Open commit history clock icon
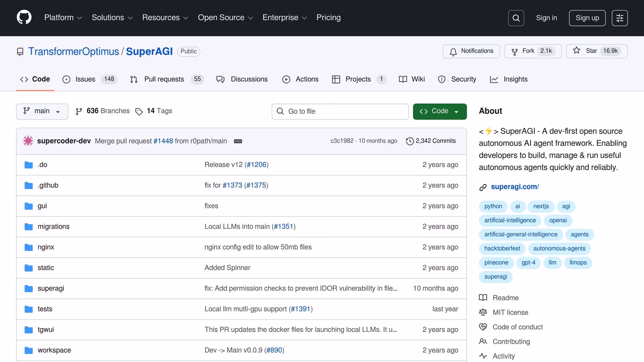 click(410, 141)
